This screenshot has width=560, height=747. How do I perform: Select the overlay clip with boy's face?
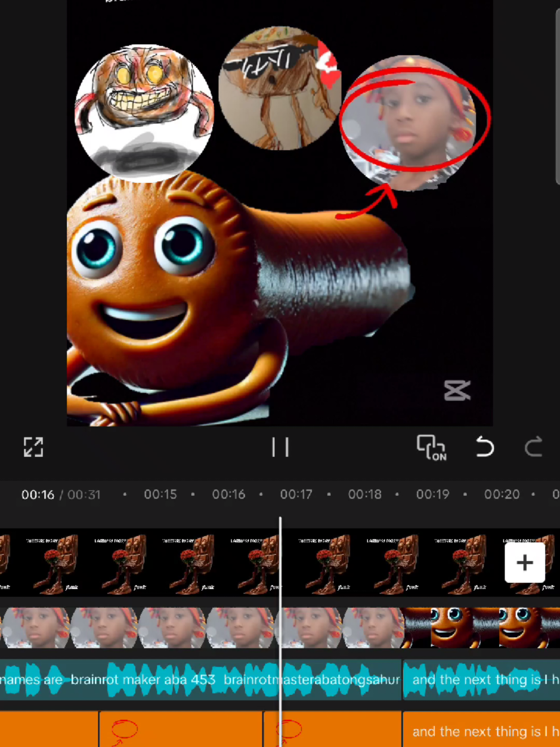tap(201, 628)
